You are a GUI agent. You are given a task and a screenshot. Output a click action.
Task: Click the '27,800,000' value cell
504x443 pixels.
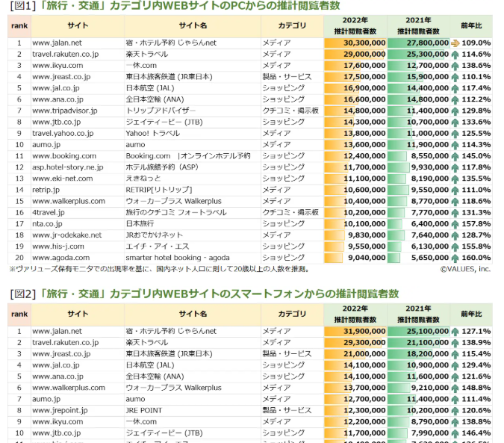coord(418,43)
